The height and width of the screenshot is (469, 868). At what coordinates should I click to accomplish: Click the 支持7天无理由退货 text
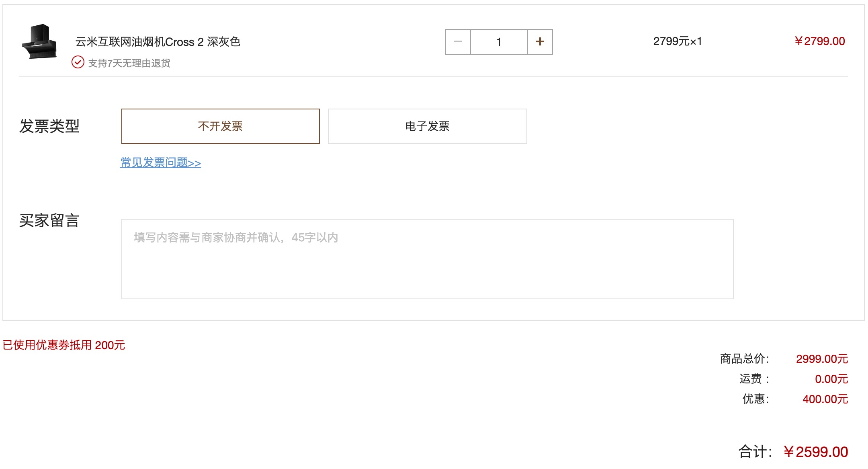click(x=129, y=63)
